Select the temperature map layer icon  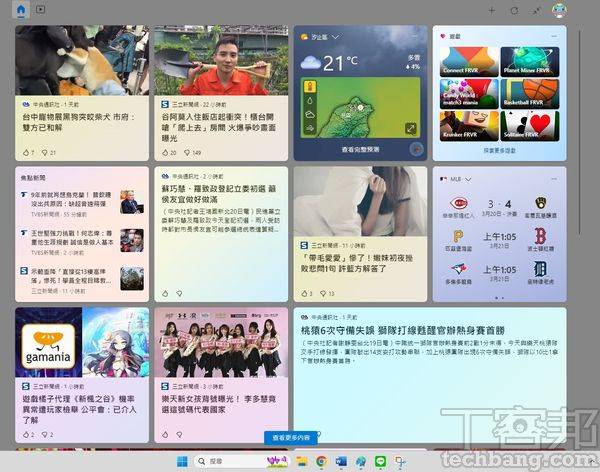point(310,87)
